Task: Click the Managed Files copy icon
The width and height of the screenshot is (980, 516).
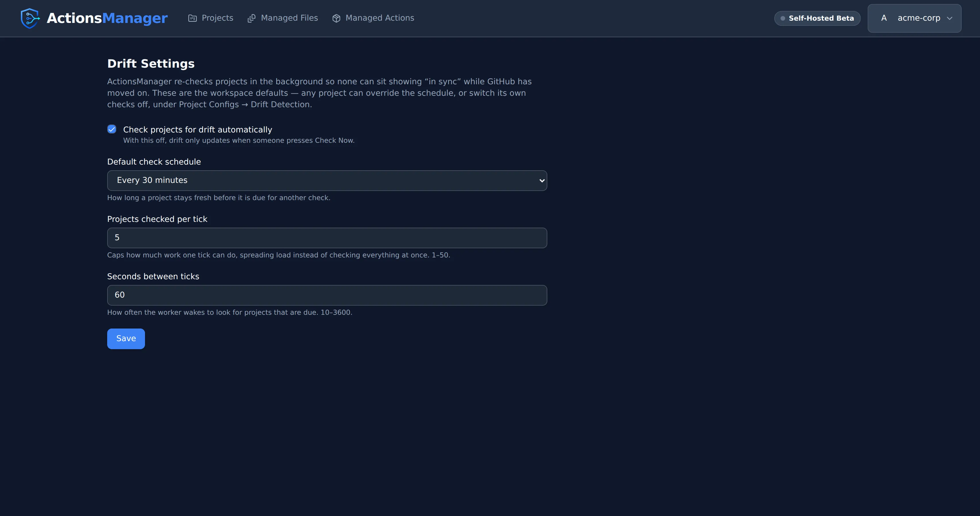Action: [x=252, y=18]
